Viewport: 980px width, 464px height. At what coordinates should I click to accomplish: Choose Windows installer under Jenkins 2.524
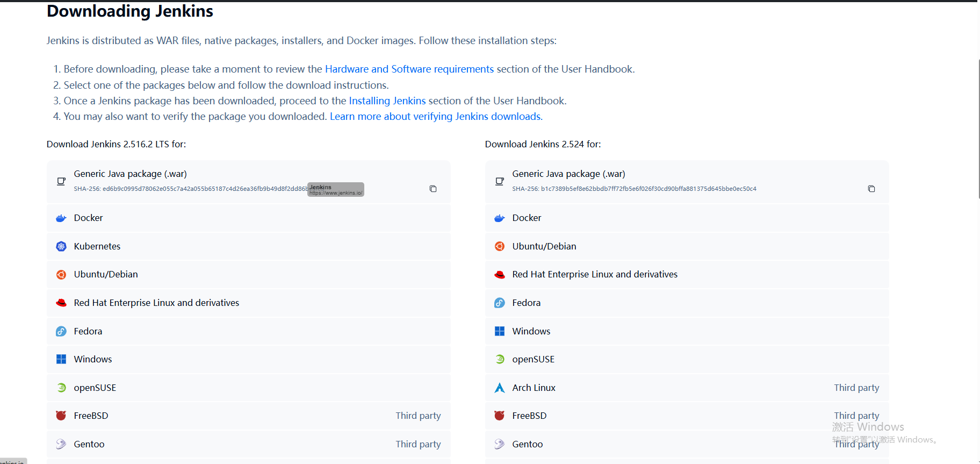tap(687, 331)
